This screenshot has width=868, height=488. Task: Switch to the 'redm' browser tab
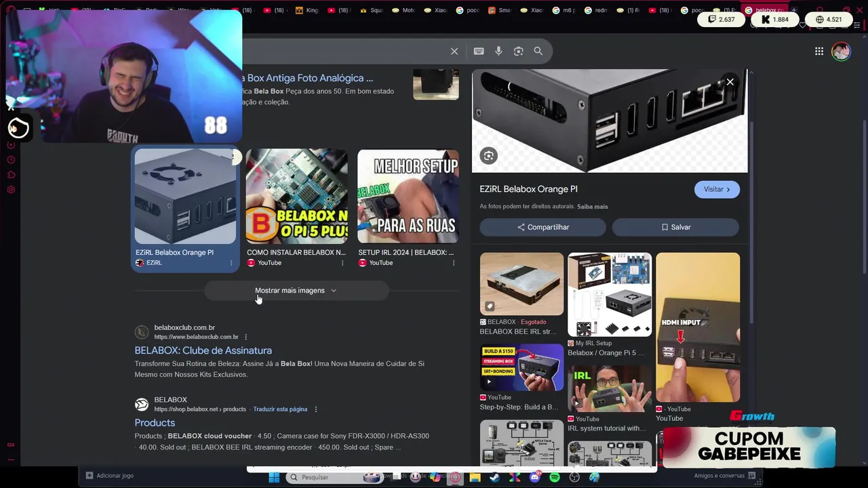click(x=595, y=10)
